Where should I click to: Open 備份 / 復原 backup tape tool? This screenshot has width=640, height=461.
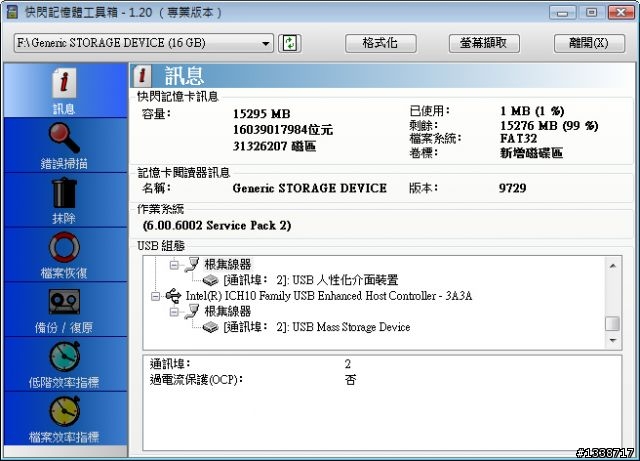pos(65,310)
